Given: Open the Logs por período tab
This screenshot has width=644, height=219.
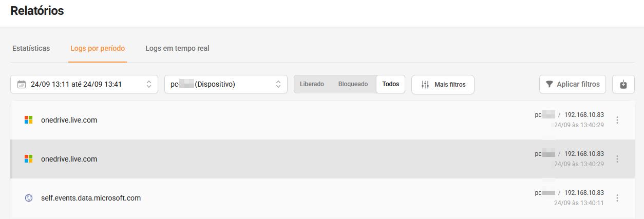Looking at the screenshot, I should click(98, 48).
